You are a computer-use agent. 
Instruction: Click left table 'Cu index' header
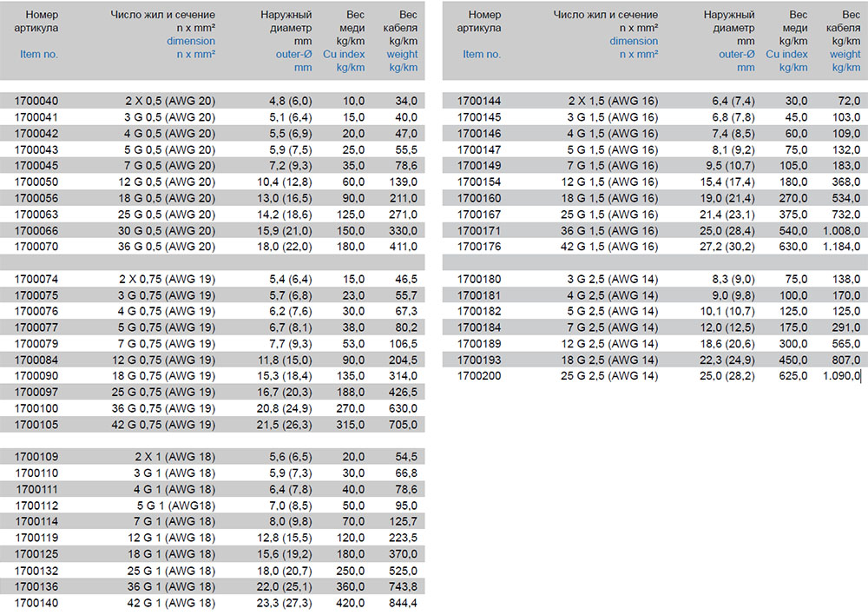point(344,55)
